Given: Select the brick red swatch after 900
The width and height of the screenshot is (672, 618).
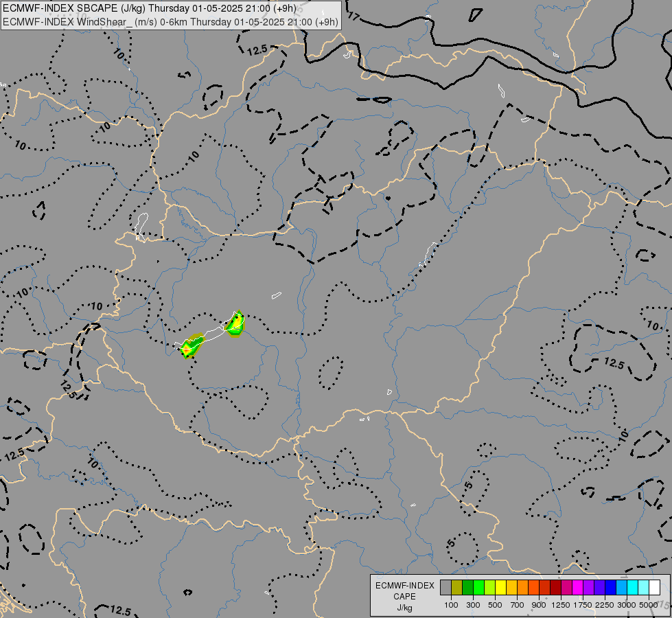Looking at the screenshot, I should [x=545, y=587].
